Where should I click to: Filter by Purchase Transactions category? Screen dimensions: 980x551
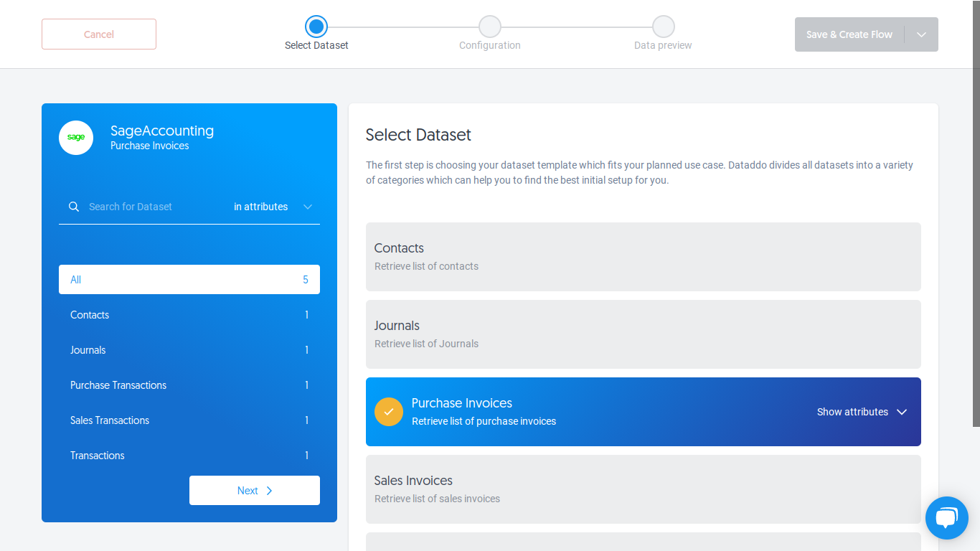[189, 385]
